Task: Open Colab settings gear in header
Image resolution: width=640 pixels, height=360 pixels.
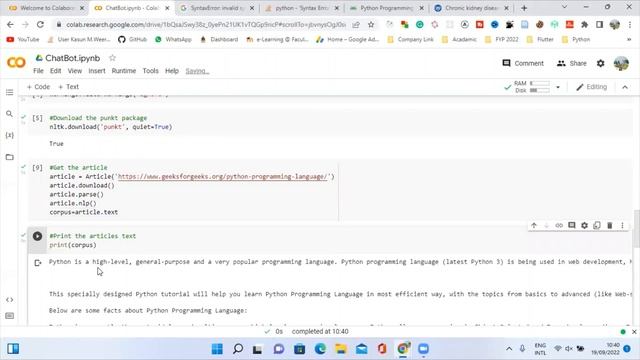Action: [x=600, y=63]
